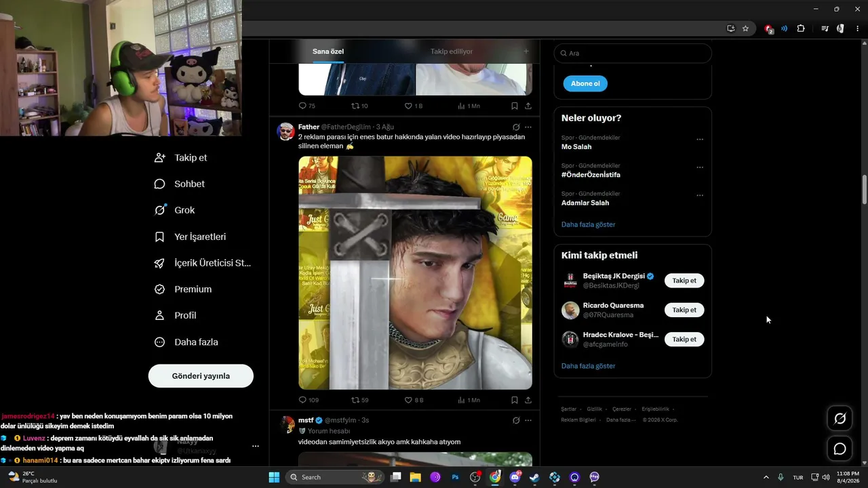868x488 pixels.
Task: Click in the Ara search field
Action: tap(633, 53)
